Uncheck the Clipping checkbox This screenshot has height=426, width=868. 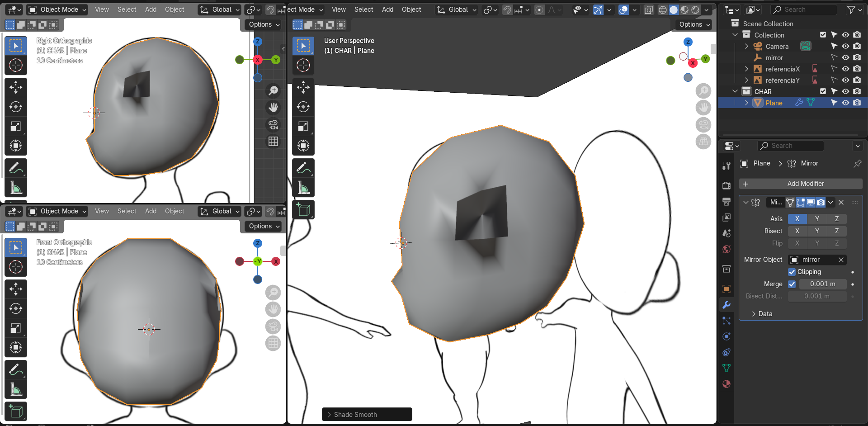point(792,272)
